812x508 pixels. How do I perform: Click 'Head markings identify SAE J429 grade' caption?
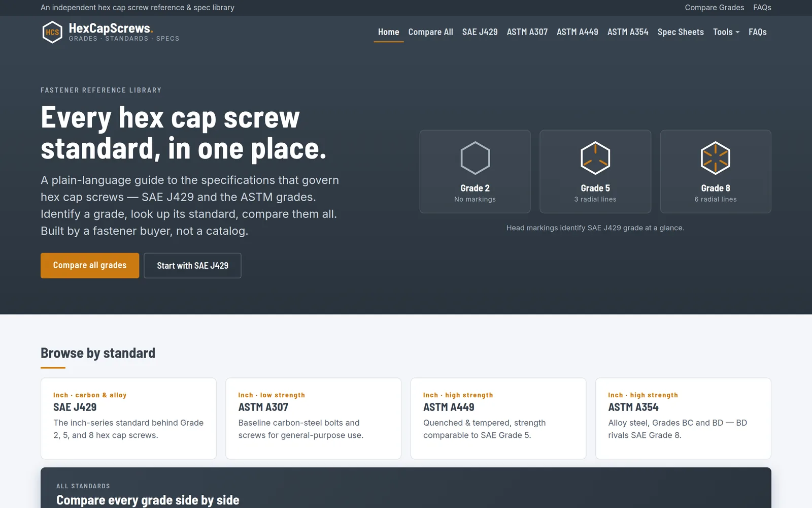coord(595,228)
